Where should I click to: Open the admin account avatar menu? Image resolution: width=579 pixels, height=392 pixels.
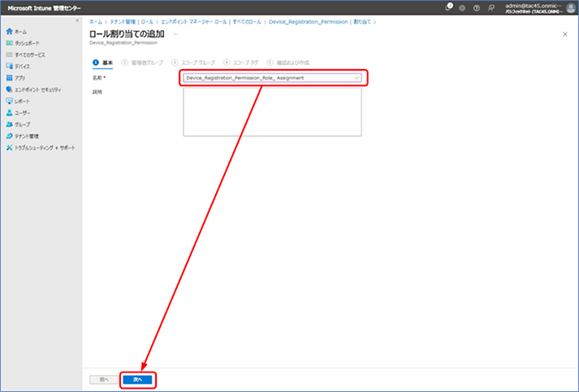pos(571,8)
